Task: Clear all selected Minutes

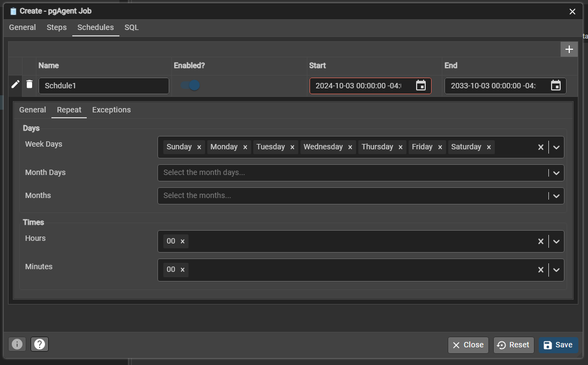Action: 541,270
